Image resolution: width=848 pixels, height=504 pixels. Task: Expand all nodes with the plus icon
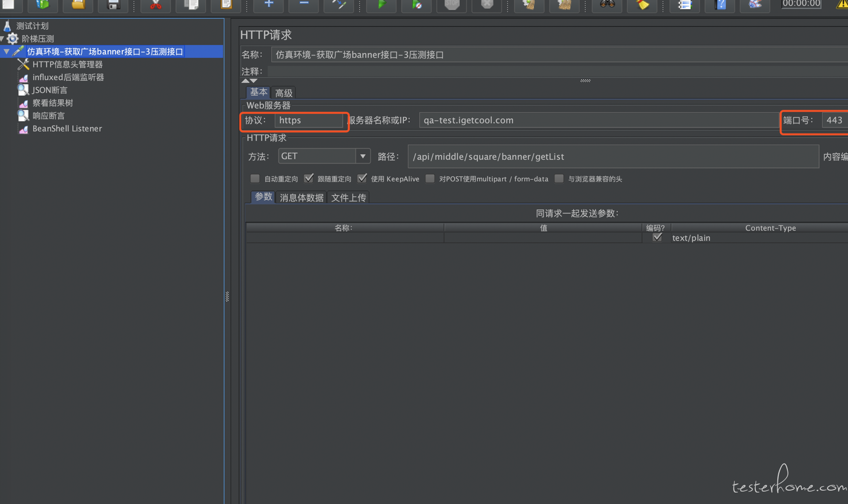pos(269,4)
